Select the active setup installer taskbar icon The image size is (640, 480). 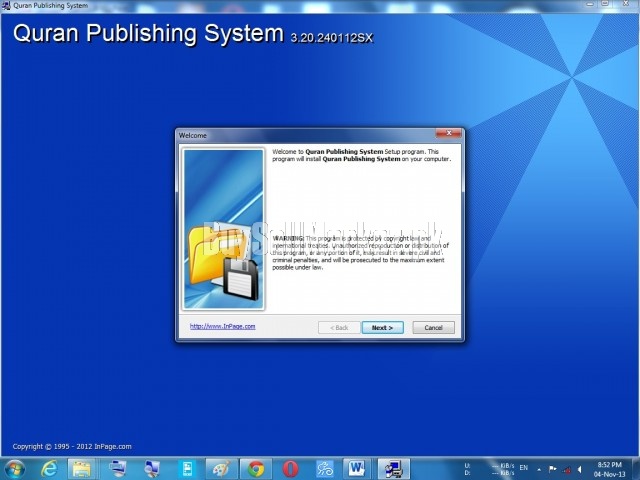pos(393,468)
